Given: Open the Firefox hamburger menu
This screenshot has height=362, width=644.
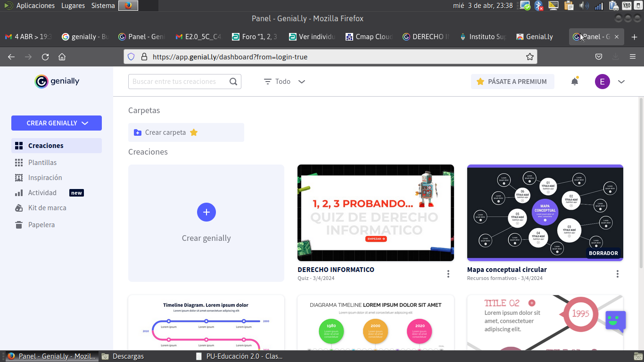Looking at the screenshot, I should [633, 57].
